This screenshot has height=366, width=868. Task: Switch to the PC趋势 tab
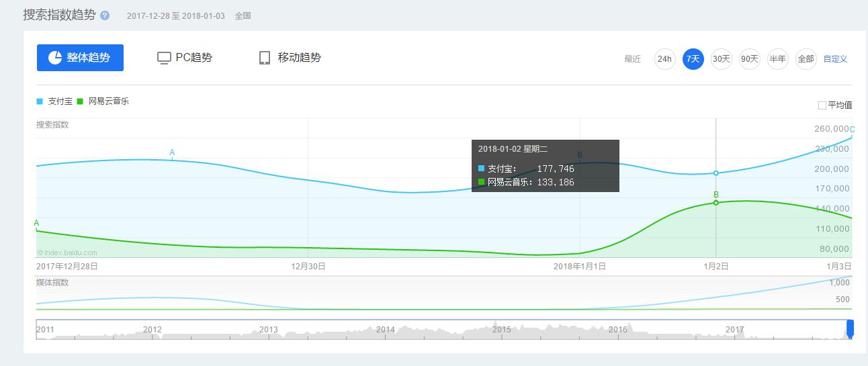(x=193, y=58)
